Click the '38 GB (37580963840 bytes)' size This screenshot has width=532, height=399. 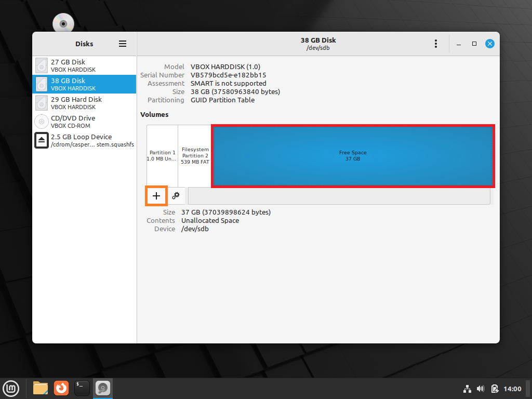pyautogui.click(x=235, y=91)
